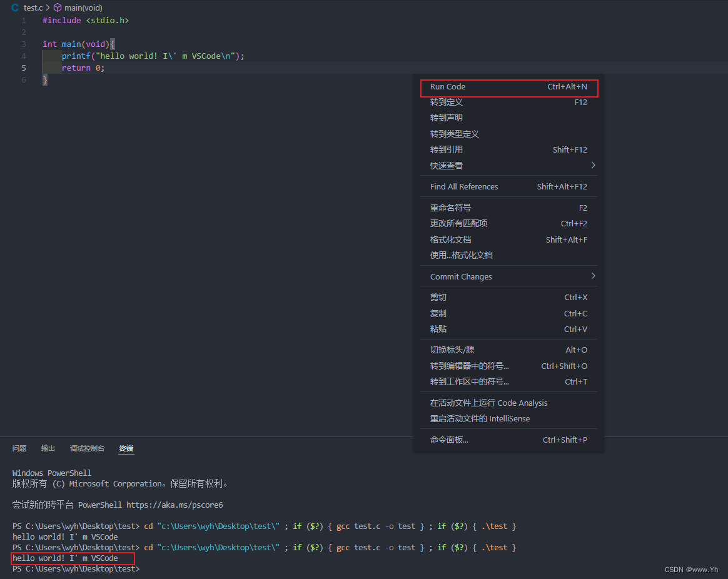The height and width of the screenshot is (579, 728).
Task: Expand the Commit Changes submenu
Action: tap(509, 277)
